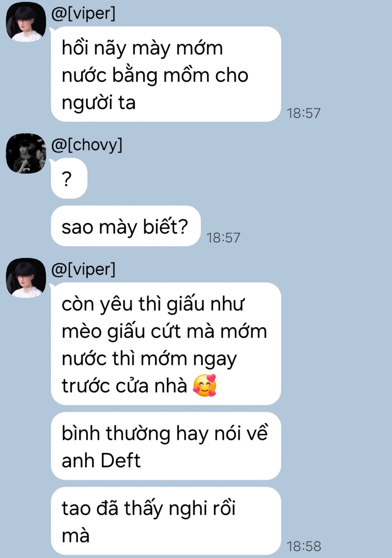Screen dimensions: 392x558
Task: Select the message "tao đã thấy nghi rồi mà"
Action: coord(166,521)
